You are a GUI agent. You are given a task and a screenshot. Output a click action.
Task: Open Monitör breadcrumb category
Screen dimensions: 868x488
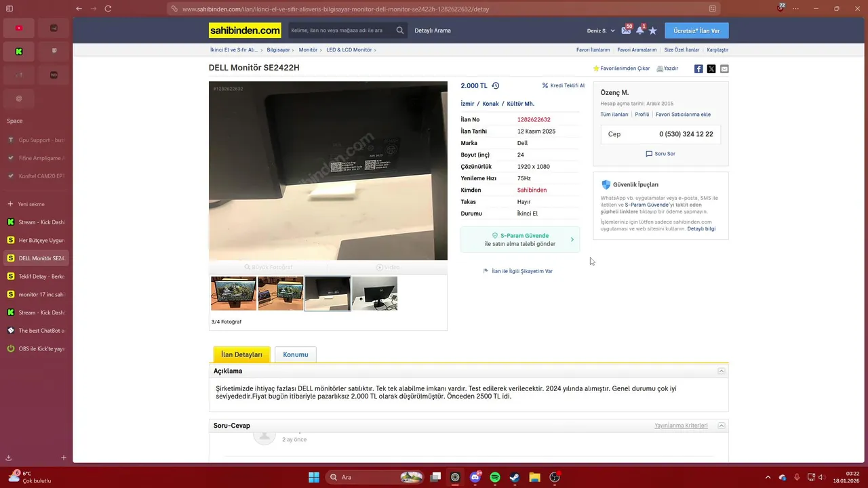(x=308, y=49)
